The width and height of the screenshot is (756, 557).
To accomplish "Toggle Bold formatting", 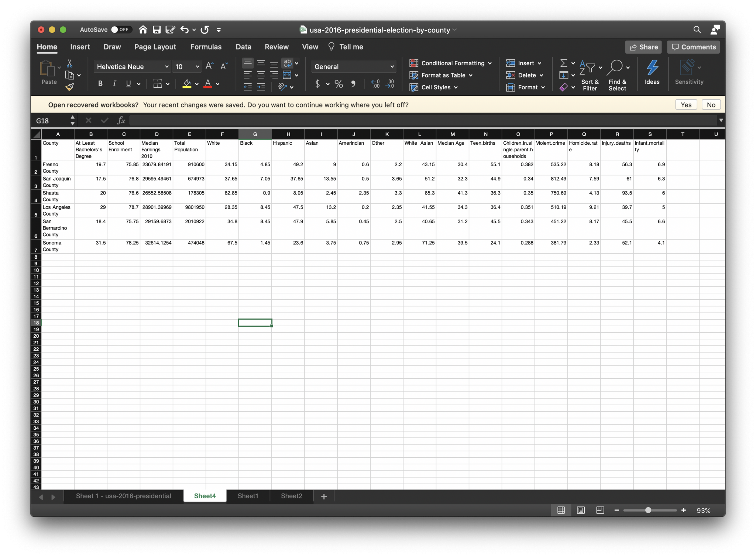I will point(100,84).
